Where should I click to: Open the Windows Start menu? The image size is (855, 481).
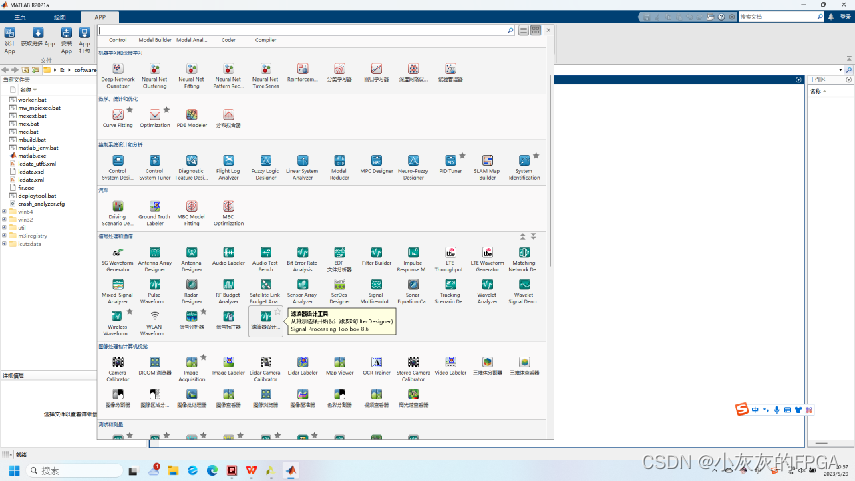[14, 470]
